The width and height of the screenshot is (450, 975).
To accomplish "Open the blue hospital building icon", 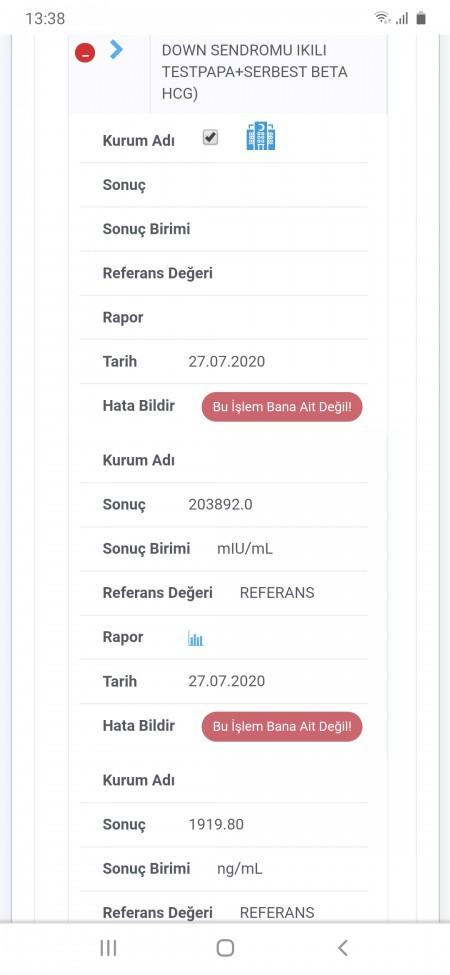I will pyautogui.click(x=261, y=136).
